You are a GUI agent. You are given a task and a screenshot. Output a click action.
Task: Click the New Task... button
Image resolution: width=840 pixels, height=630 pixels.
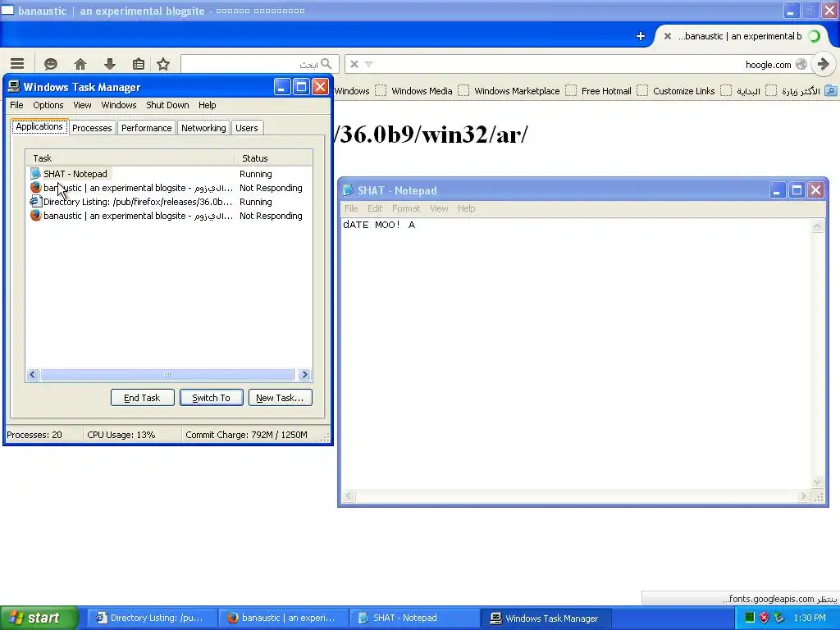pyautogui.click(x=281, y=398)
